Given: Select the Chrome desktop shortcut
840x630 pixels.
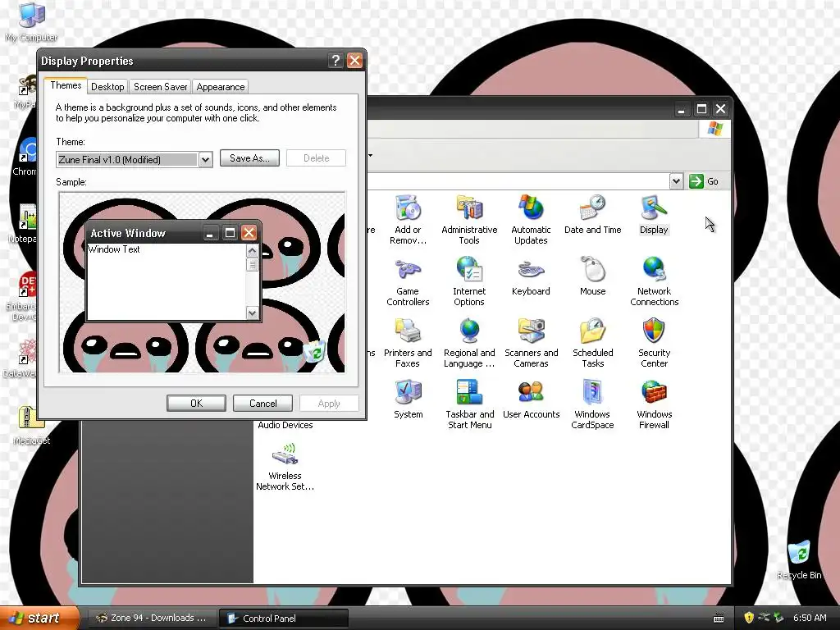Looking at the screenshot, I should tap(25, 157).
